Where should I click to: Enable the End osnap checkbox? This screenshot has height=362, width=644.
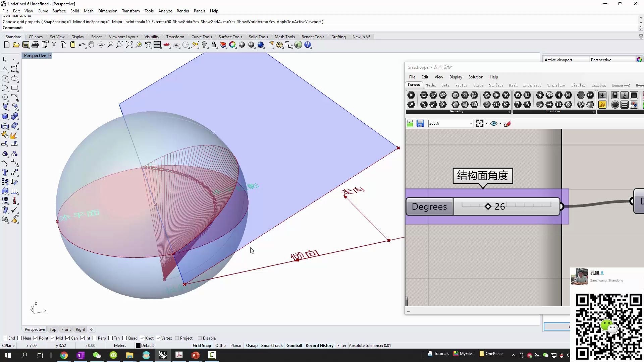[5, 338]
